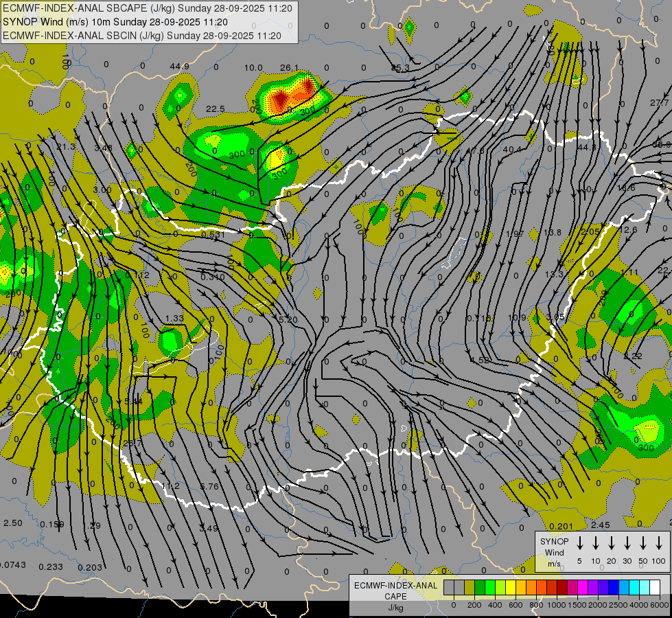The width and height of the screenshot is (672, 618).
Task: Click the wind legend arrow for 100 m/s
Action: click(659, 543)
